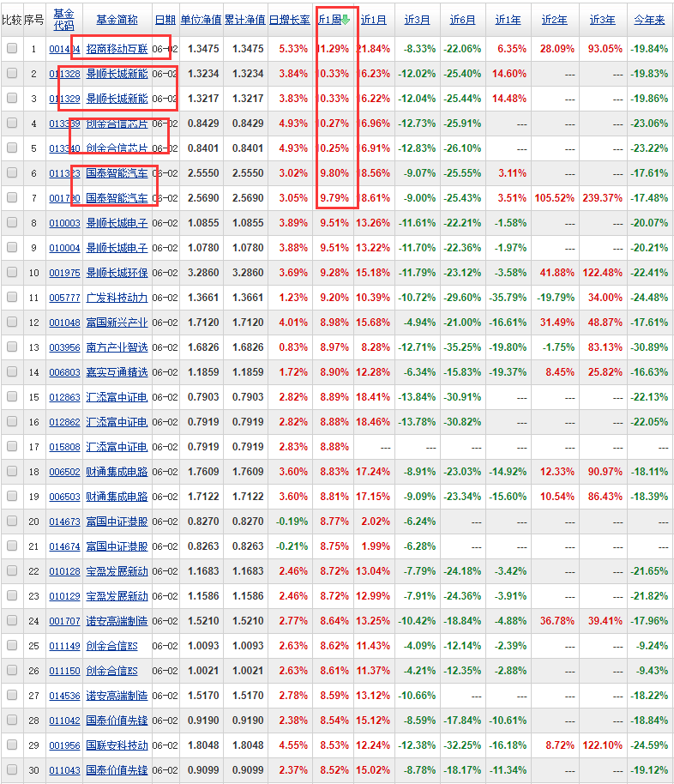Sort by the 近3月 header

click(x=417, y=20)
